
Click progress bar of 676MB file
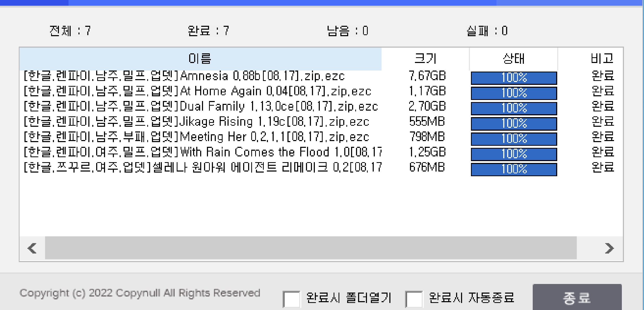(514, 169)
